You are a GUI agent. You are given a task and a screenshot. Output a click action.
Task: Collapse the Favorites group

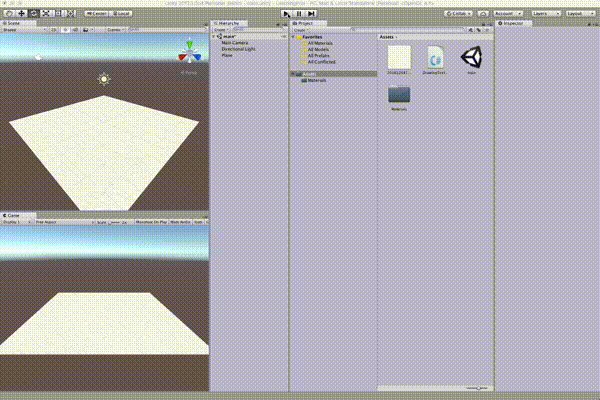pyautogui.click(x=293, y=37)
